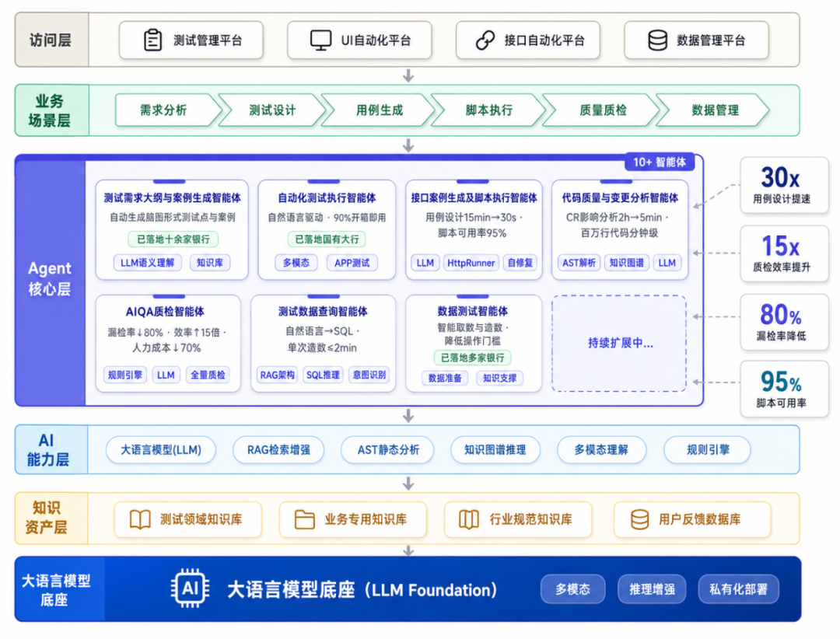Click the 已落地国有大行 green tag
This screenshot has width=840, height=639.
(x=327, y=239)
